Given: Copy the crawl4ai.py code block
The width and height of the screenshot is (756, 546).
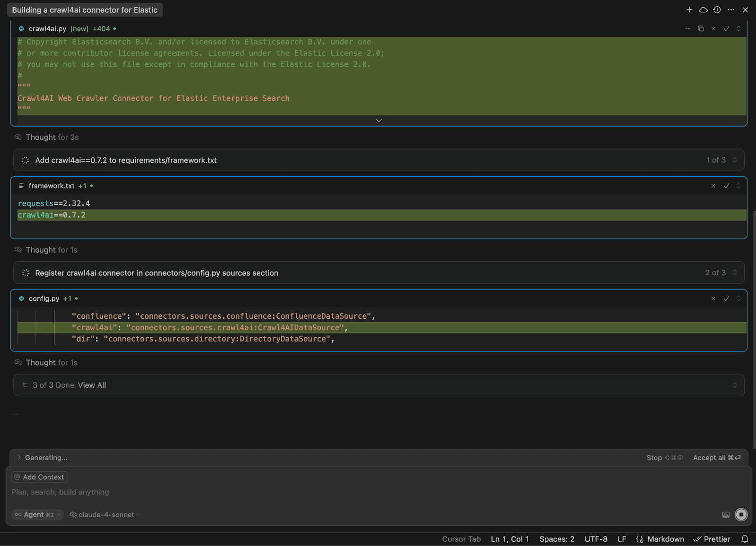Looking at the screenshot, I should pyautogui.click(x=701, y=29).
